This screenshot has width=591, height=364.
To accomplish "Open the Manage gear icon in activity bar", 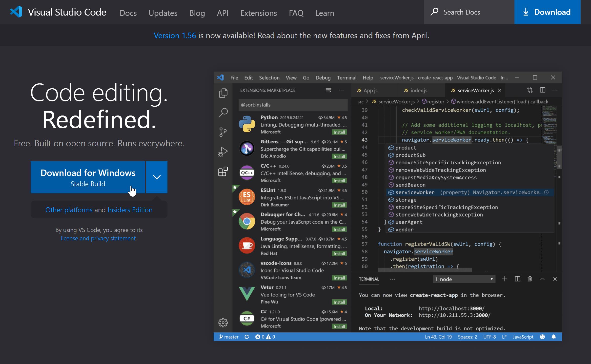I will point(223,322).
